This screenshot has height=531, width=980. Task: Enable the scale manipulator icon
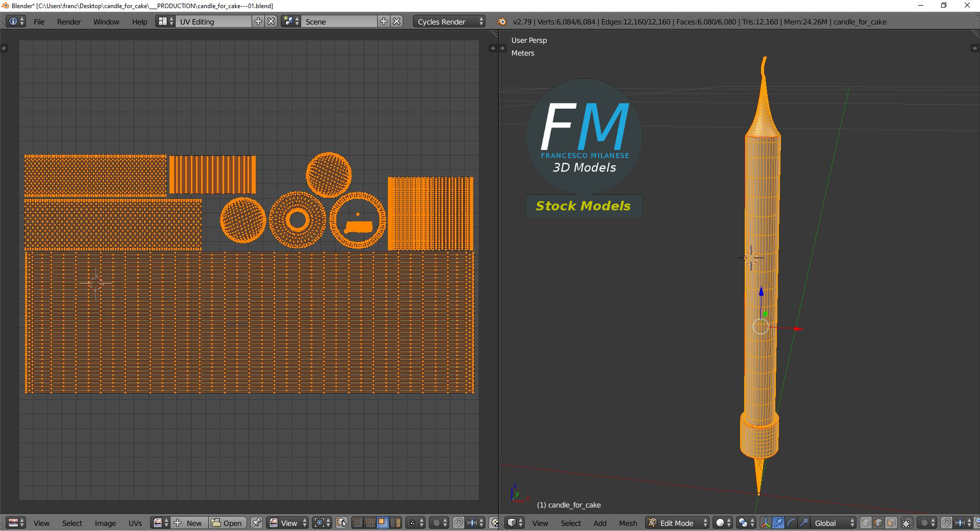pyautogui.click(x=804, y=523)
